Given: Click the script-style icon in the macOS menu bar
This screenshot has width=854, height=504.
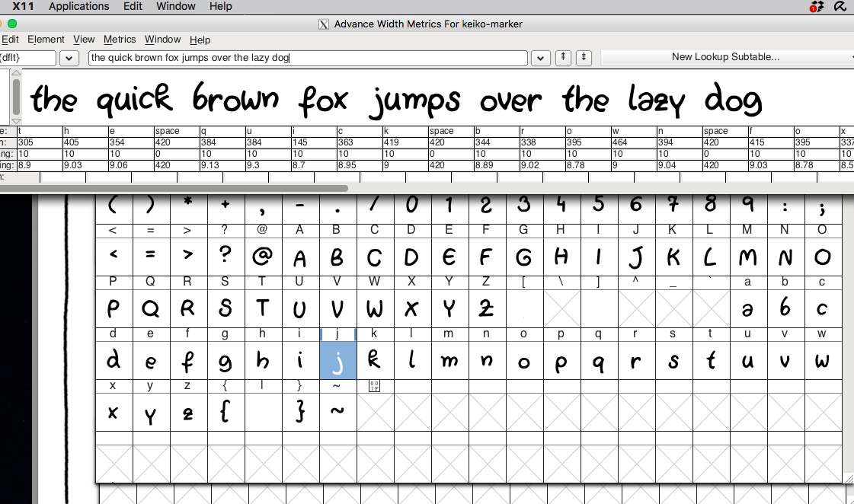Looking at the screenshot, I should coord(840,7).
